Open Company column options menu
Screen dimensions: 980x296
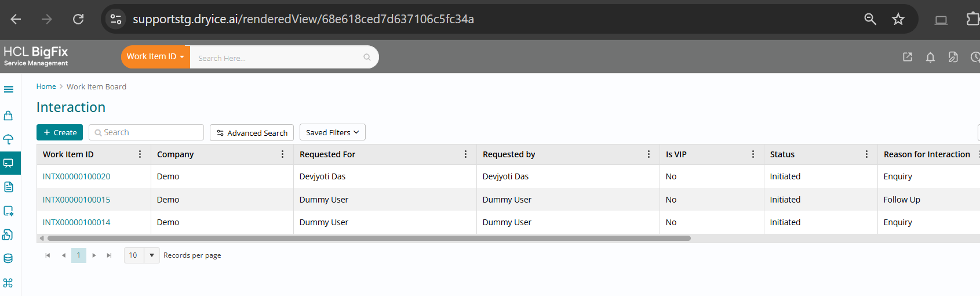[x=283, y=154]
